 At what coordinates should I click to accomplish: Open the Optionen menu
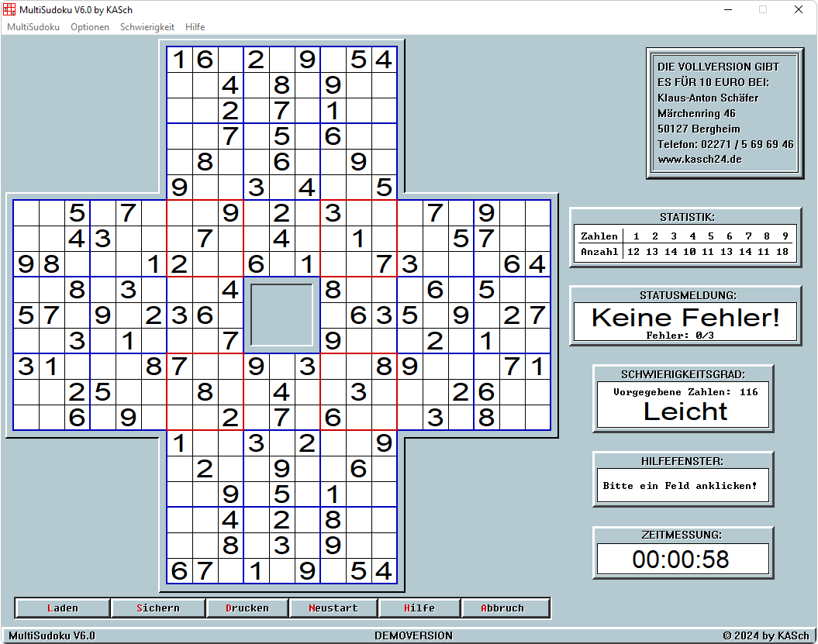point(90,26)
